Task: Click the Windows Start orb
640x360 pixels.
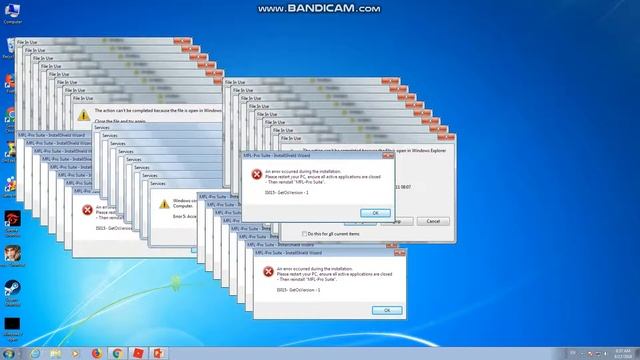Action: pos(8,353)
